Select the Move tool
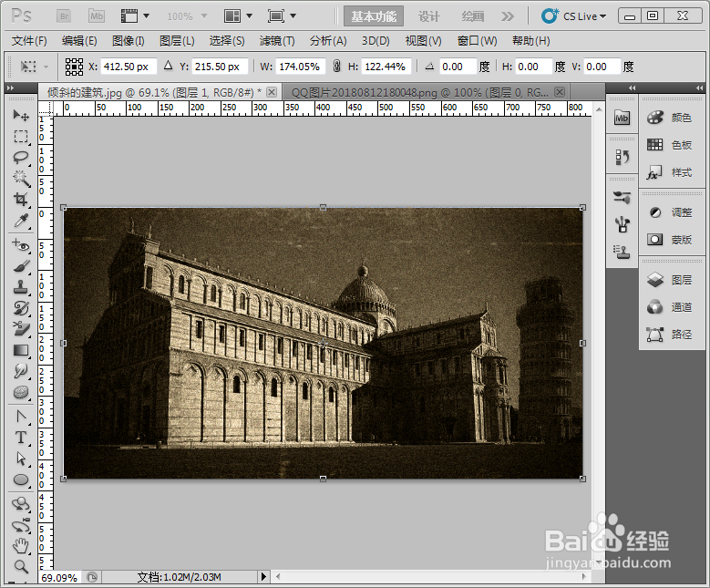The width and height of the screenshot is (710, 588). (21, 116)
